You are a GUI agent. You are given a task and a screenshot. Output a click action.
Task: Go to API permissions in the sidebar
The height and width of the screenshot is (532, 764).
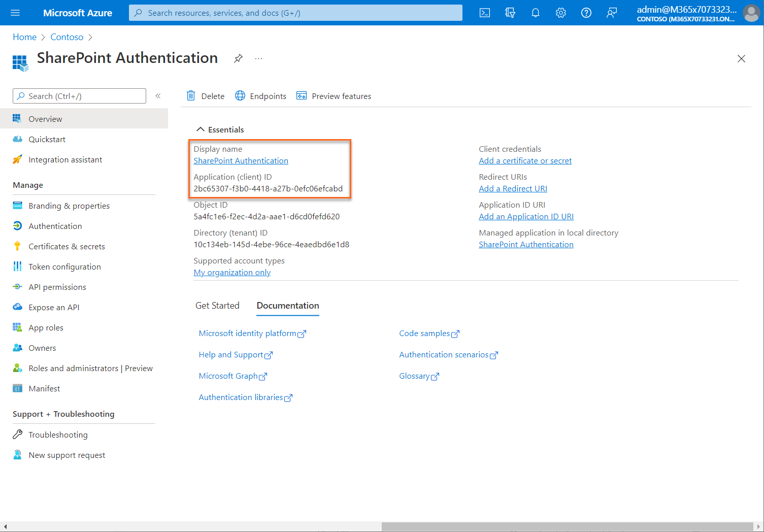(x=57, y=287)
